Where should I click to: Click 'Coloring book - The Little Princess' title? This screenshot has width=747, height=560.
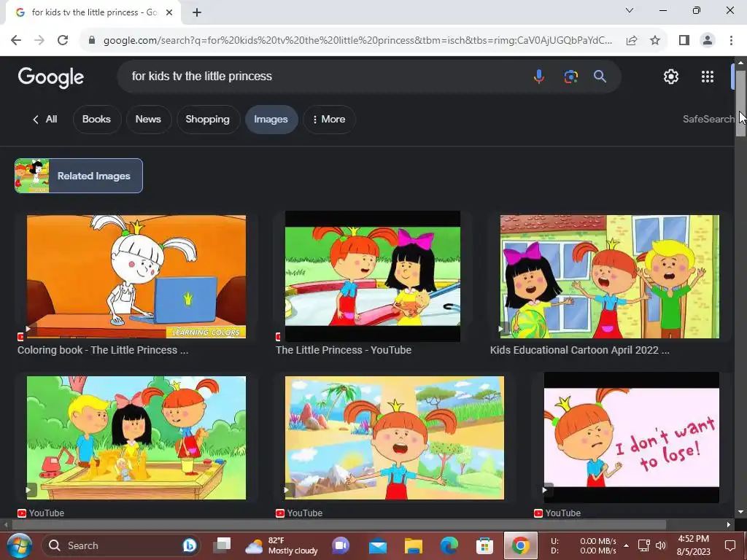(x=103, y=350)
